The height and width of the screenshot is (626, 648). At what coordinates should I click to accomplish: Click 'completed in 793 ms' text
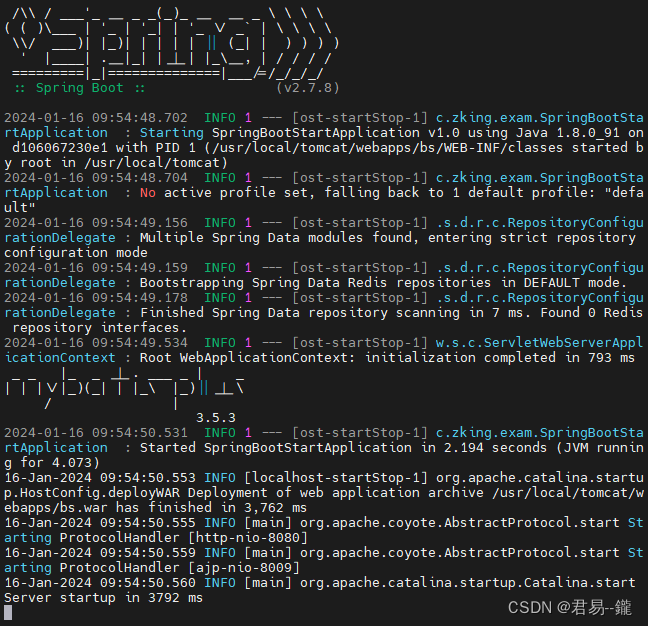[x=560, y=358]
